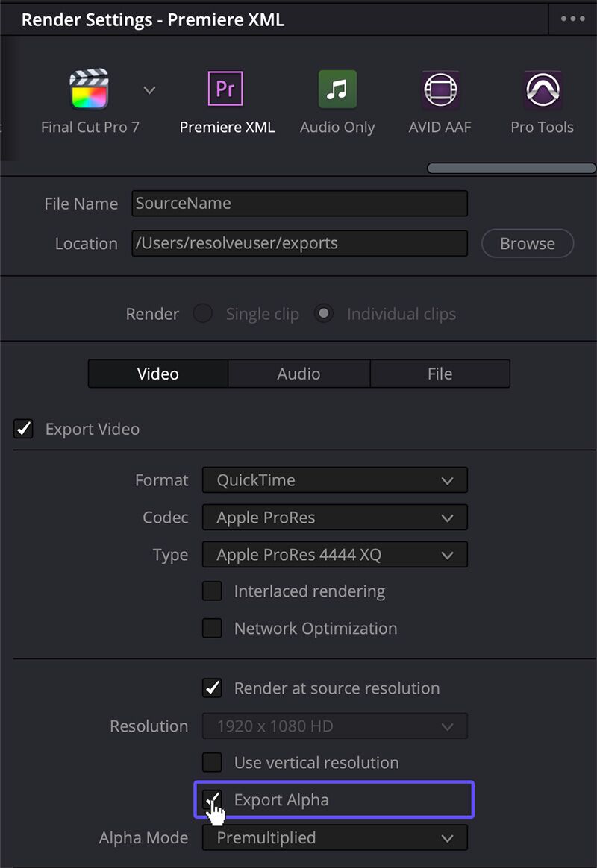The image size is (597, 868).
Task: Choose the Premiere XML preset icon
Action: click(225, 88)
